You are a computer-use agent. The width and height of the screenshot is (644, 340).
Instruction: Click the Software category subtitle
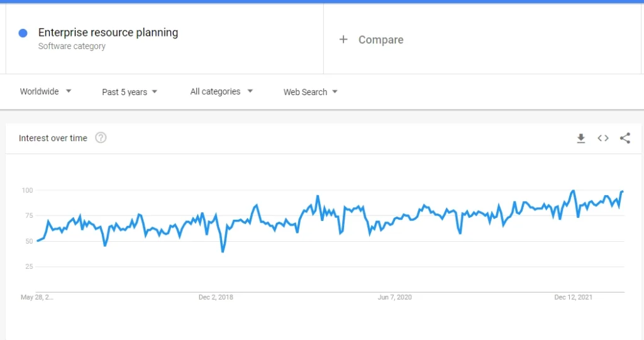(x=72, y=46)
